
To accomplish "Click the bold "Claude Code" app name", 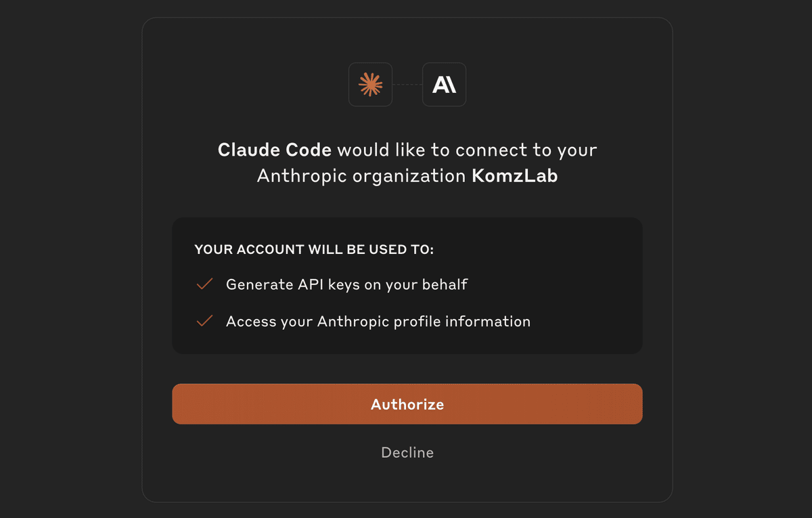I will pos(274,150).
